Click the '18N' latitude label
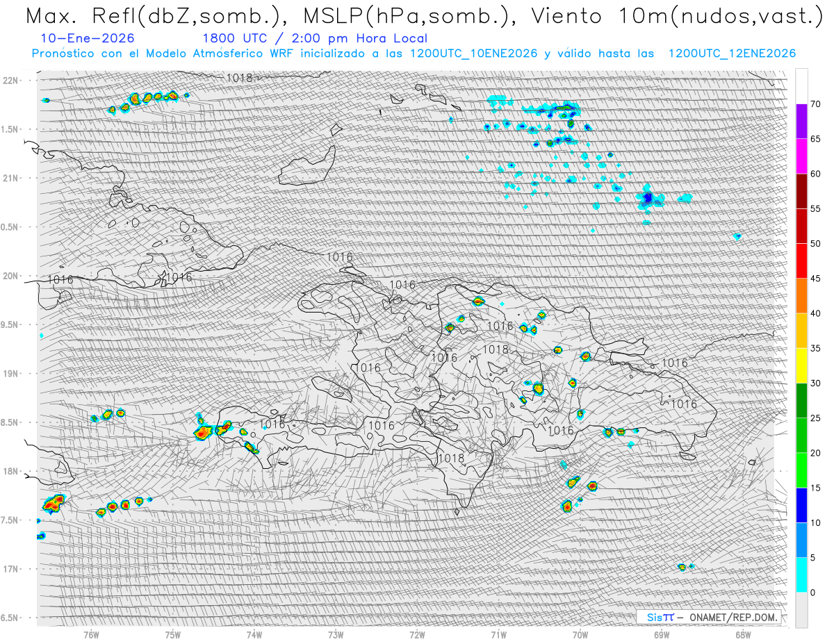834x644 pixels. pos(12,472)
